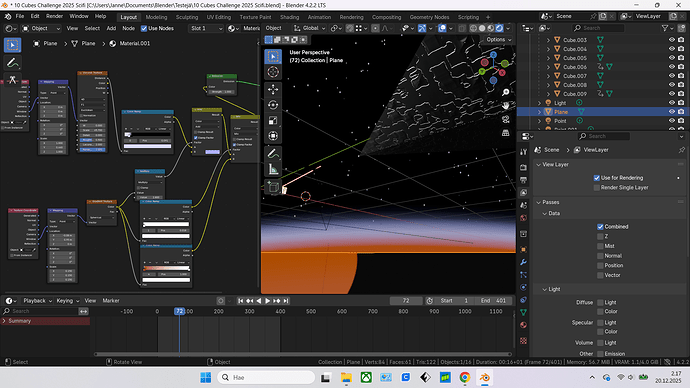Open the Texture checker properties tab
This screenshot has width=690, height=388.
(523, 340)
